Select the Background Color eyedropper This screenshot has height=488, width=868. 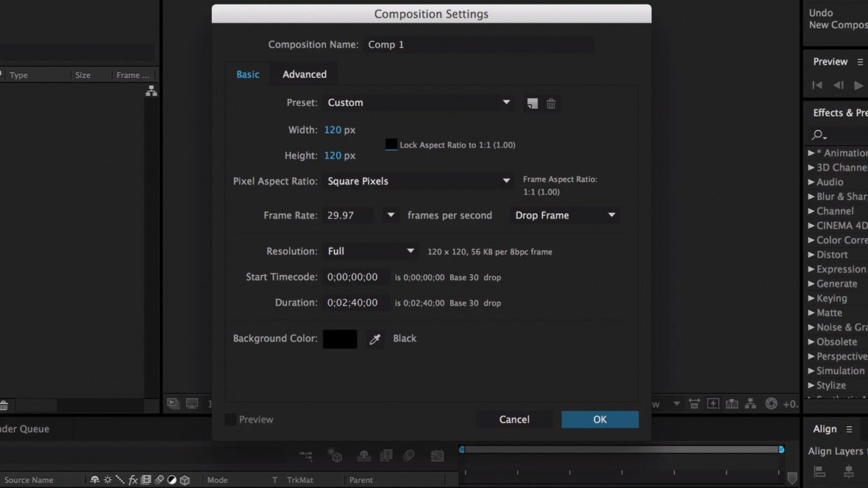coord(375,338)
